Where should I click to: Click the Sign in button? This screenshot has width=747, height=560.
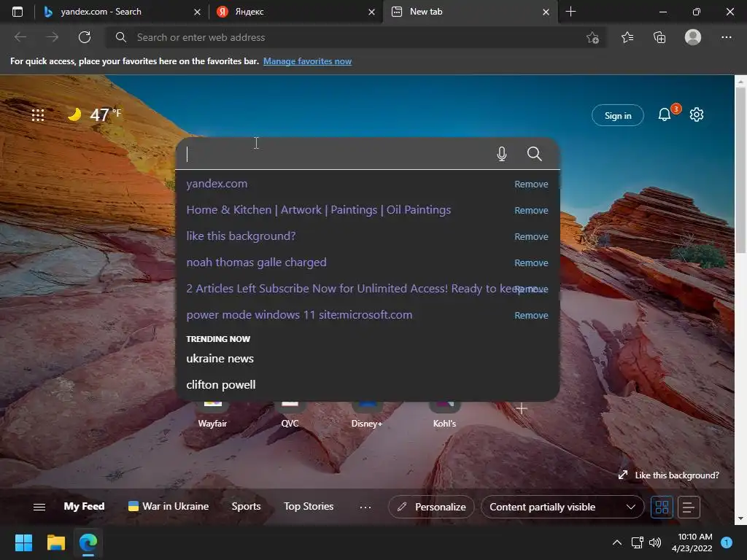tap(617, 115)
